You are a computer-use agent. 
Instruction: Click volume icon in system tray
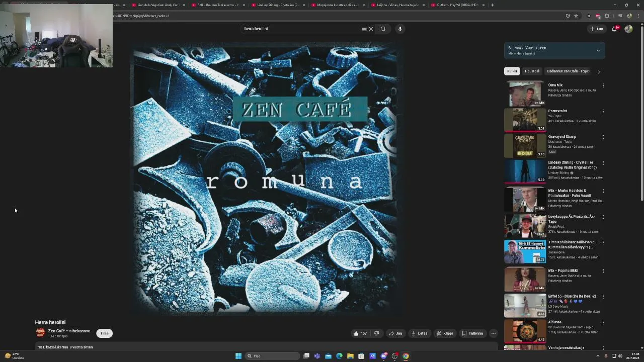click(x=619, y=356)
